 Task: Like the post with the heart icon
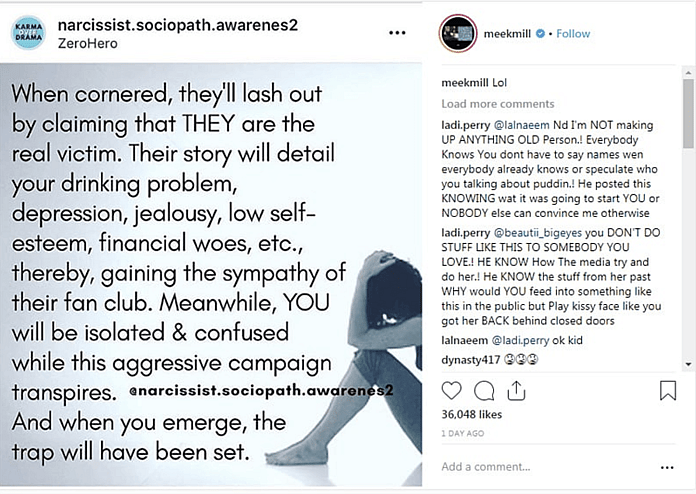pos(453,390)
